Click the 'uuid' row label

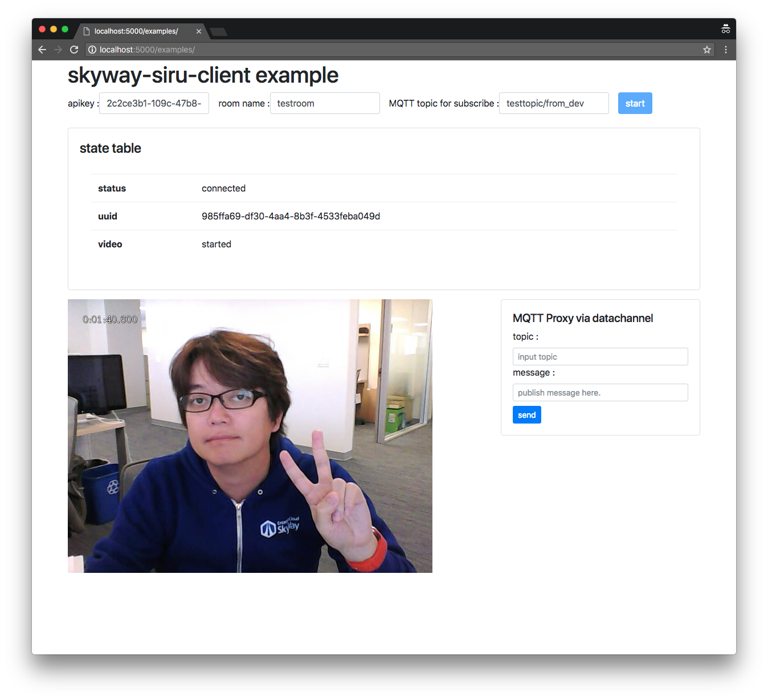click(x=108, y=216)
